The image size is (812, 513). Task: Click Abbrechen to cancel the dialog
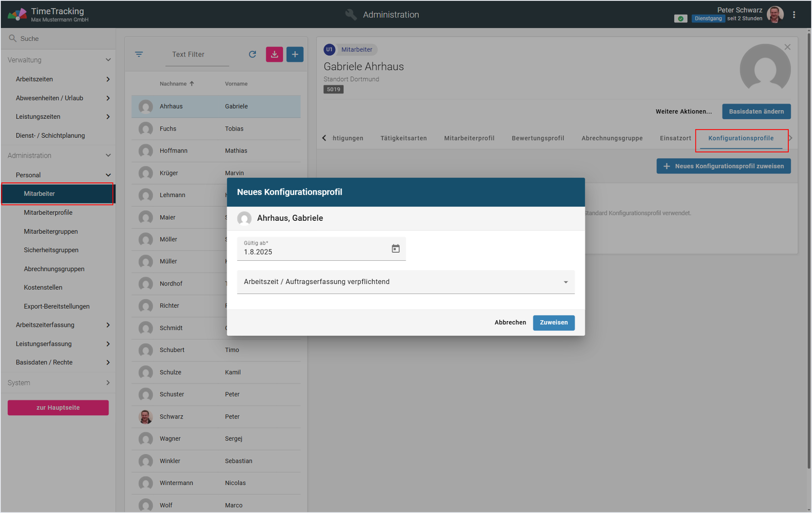510,323
